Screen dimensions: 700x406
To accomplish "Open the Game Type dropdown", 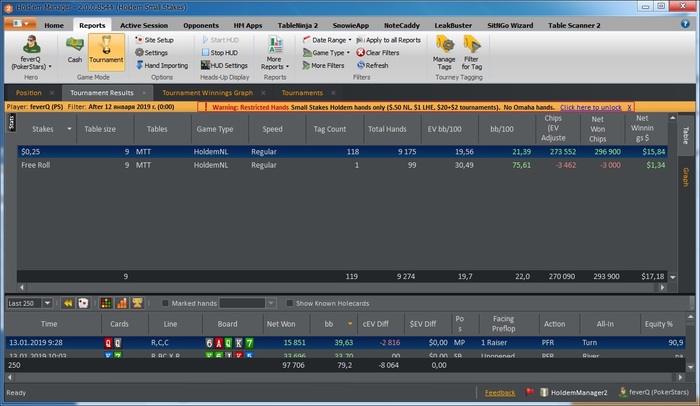I will pos(326,52).
